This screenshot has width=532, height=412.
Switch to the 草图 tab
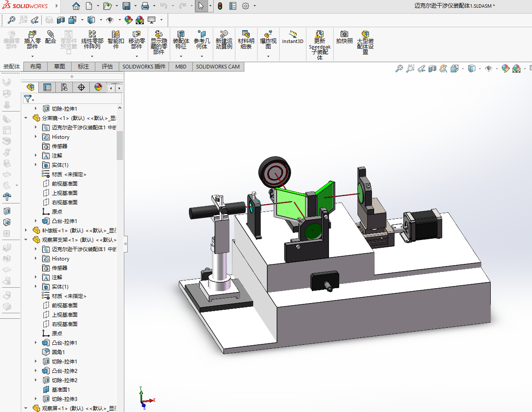[60, 66]
